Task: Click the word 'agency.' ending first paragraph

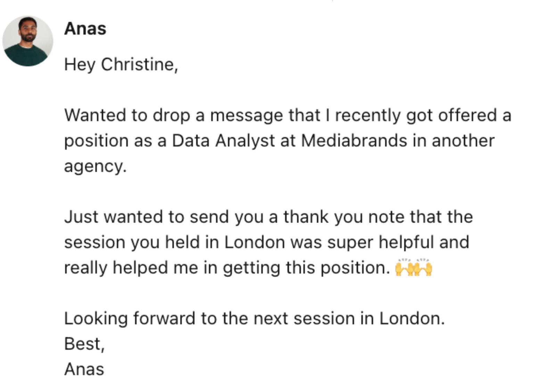Action: coord(95,166)
